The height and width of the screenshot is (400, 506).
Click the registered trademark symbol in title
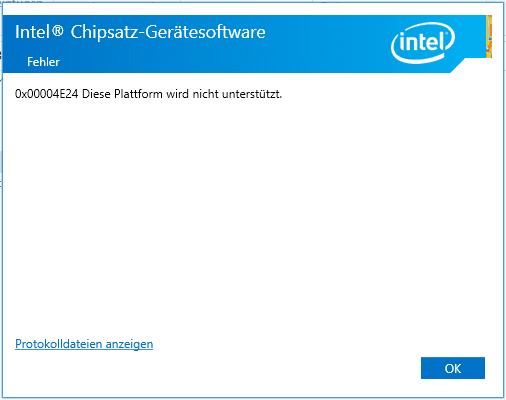(x=58, y=31)
